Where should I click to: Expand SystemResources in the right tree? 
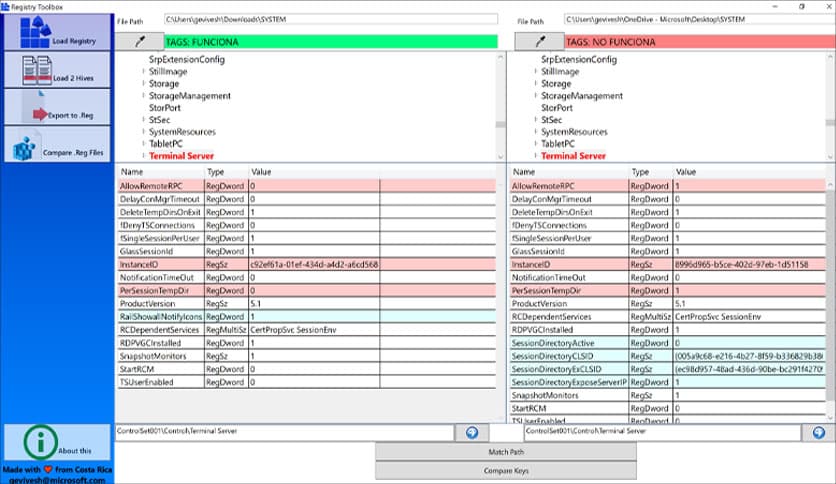coord(535,131)
